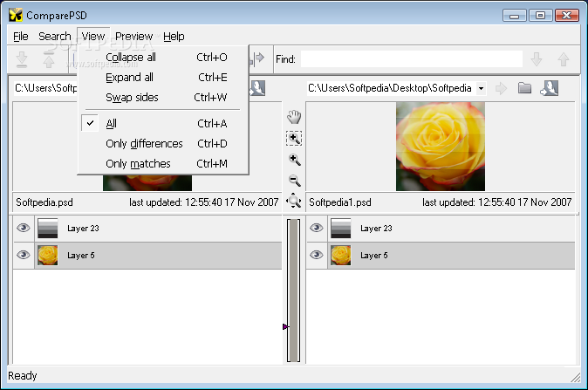Click in the Find text field
This screenshot has height=390, width=588.
(412, 59)
